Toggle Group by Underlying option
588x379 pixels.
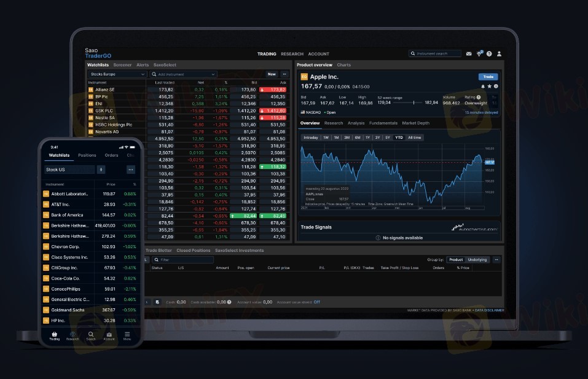[477, 260]
